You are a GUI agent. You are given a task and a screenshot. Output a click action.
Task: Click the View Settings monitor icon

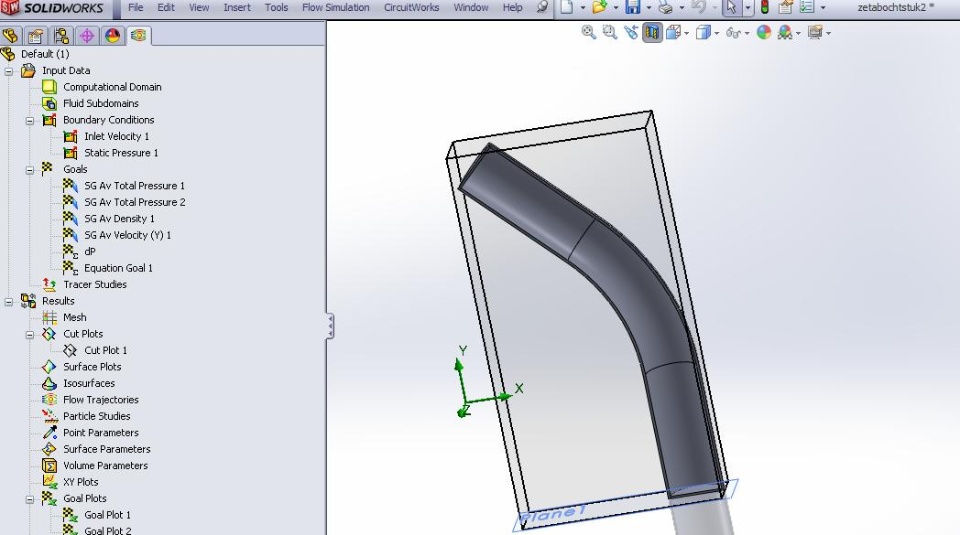click(814, 32)
